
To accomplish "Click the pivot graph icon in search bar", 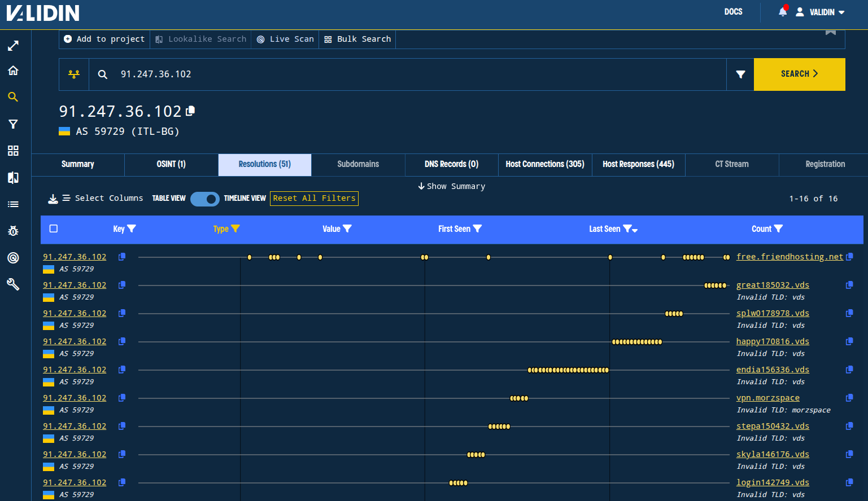I will click(74, 74).
